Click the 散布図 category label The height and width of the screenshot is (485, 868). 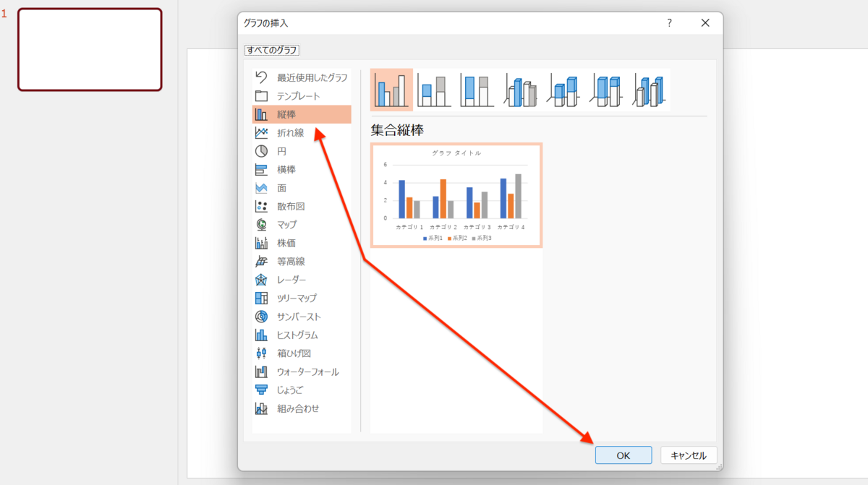point(291,206)
